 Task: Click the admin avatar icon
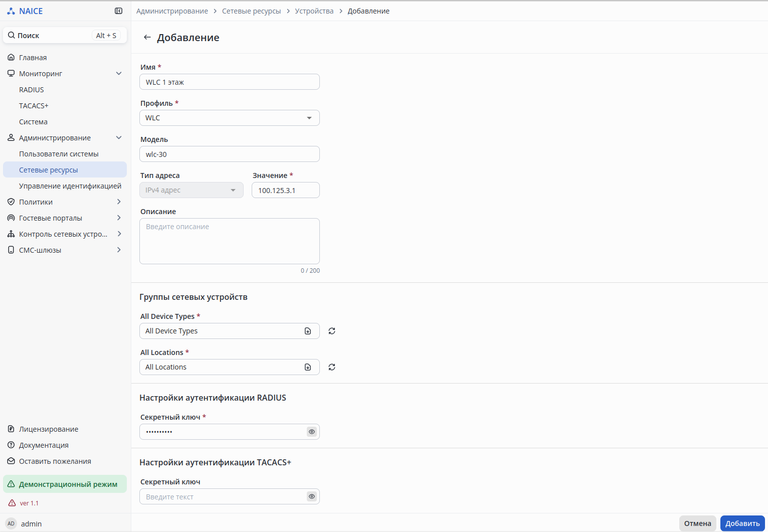click(11, 523)
